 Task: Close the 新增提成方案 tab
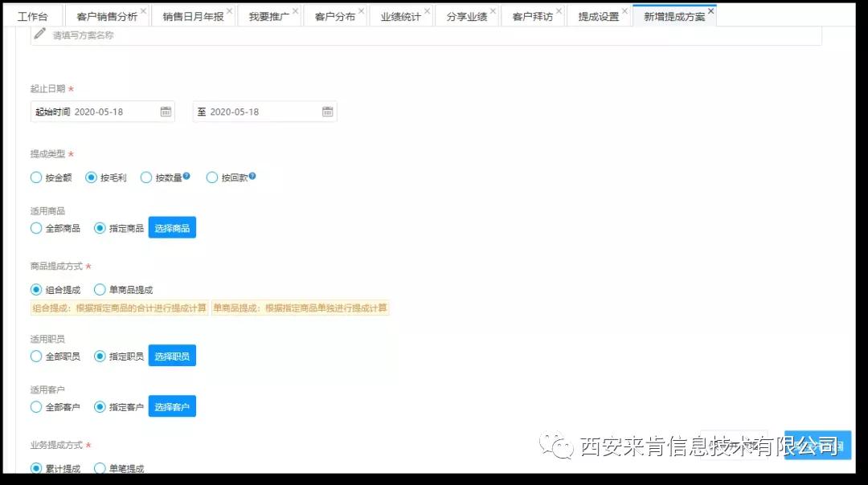tap(711, 10)
